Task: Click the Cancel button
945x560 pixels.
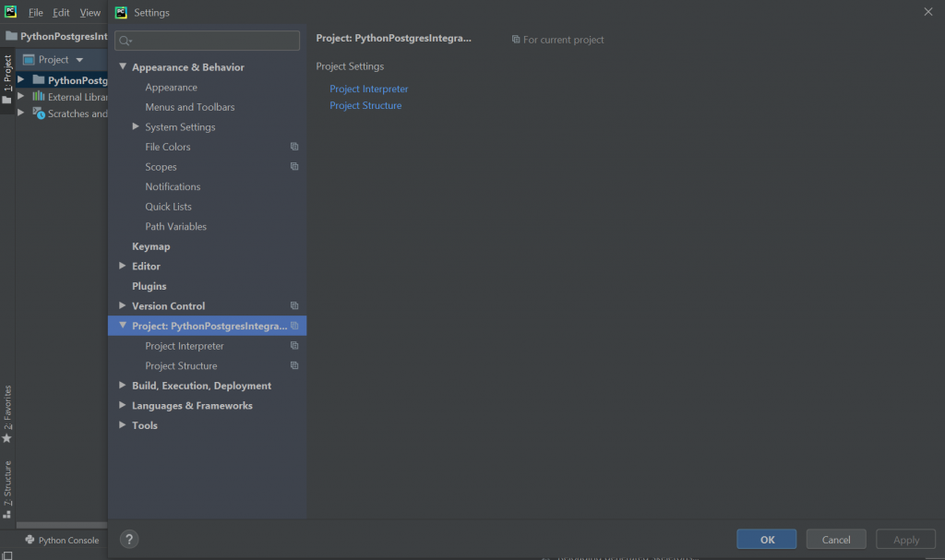Action: click(836, 540)
